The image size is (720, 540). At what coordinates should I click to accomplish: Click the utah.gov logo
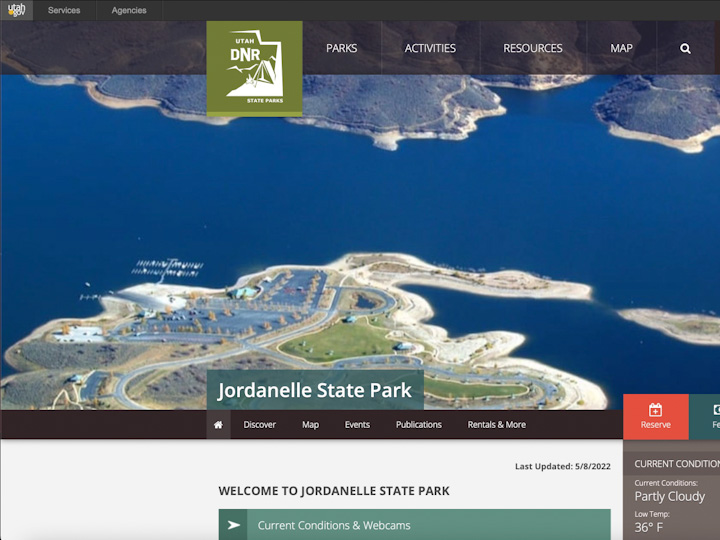pos(17,10)
